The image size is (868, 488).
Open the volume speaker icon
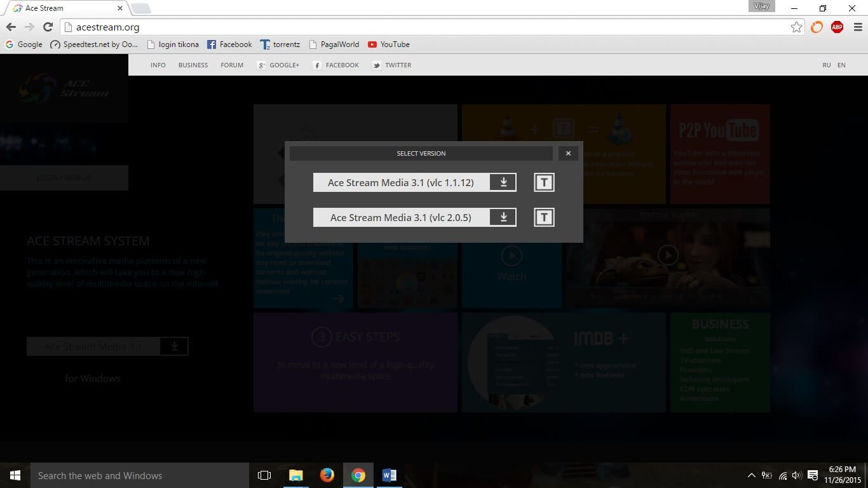[797, 475]
